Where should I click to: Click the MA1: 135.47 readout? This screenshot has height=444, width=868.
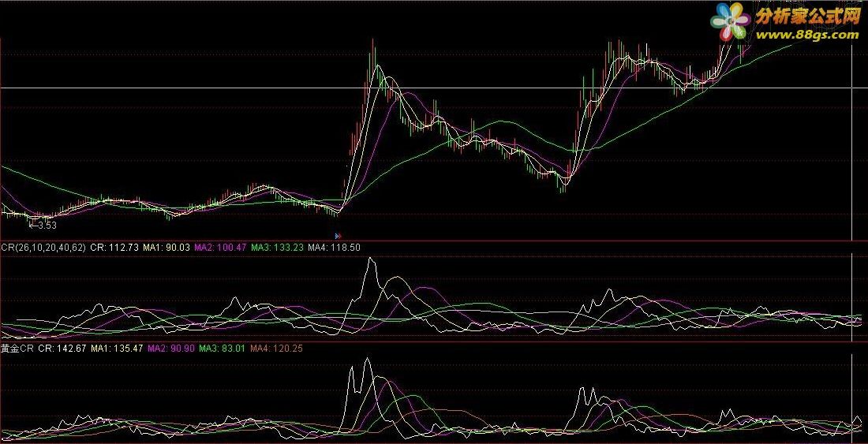[118, 349]
